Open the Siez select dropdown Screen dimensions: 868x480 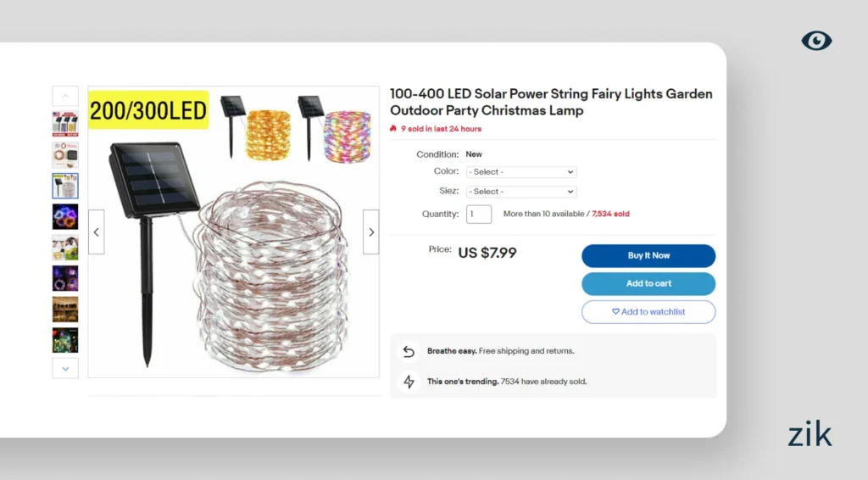point(521,192)
